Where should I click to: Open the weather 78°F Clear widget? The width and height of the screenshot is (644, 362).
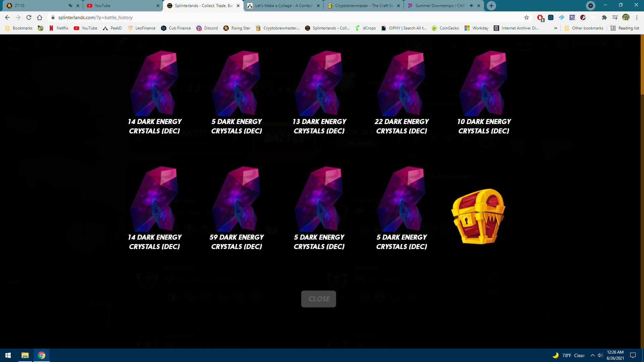tap(569, 355)
